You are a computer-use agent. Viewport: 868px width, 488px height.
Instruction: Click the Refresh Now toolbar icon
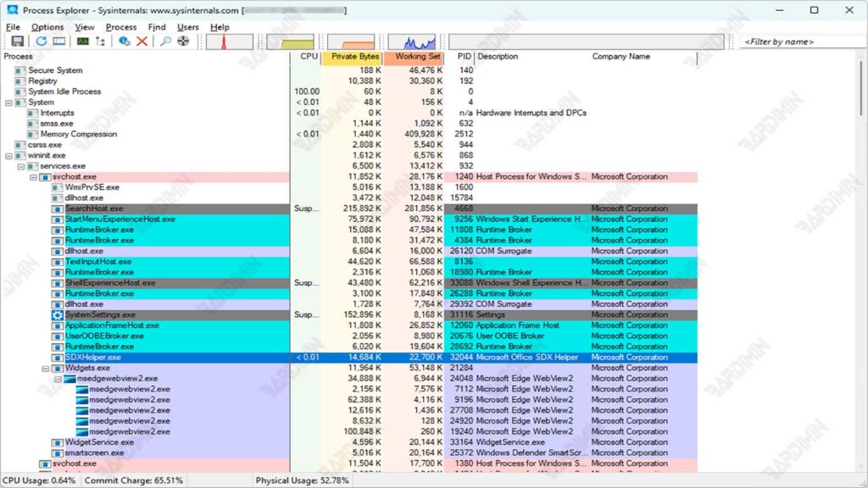[41, 42]
